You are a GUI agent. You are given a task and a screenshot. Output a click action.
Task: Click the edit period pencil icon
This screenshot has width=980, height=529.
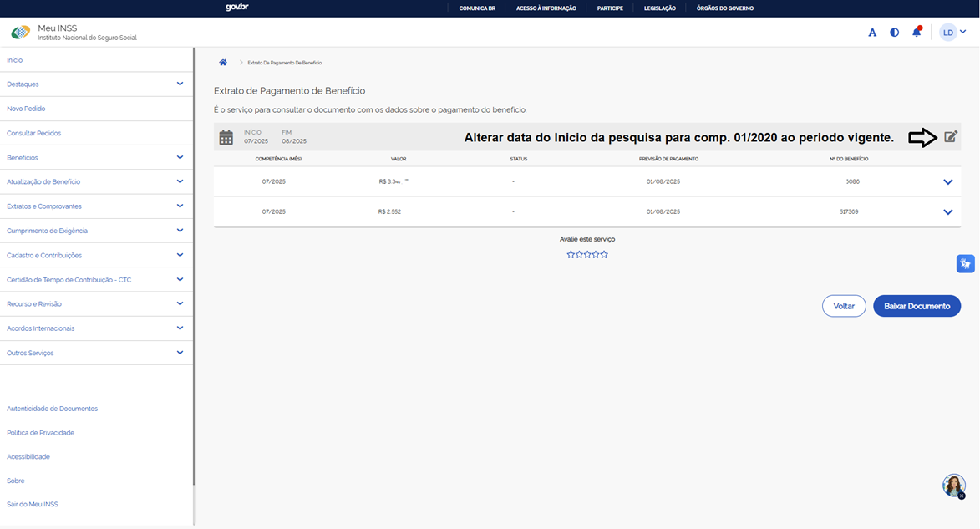[950, 136]
